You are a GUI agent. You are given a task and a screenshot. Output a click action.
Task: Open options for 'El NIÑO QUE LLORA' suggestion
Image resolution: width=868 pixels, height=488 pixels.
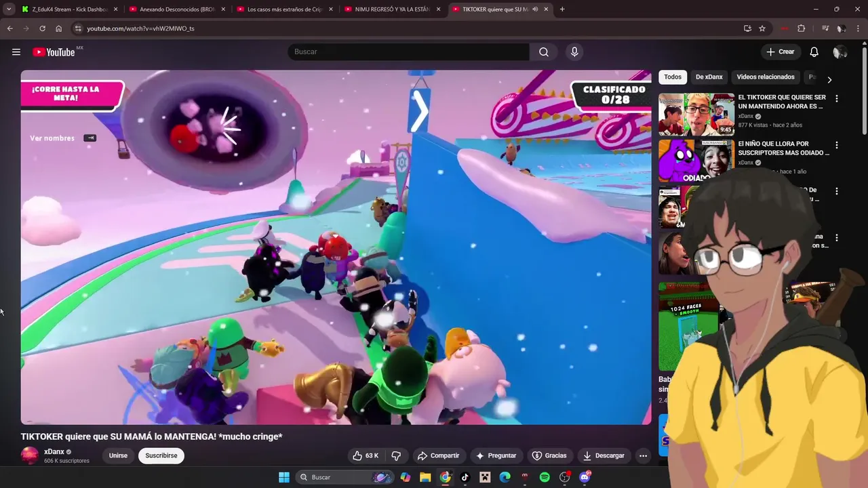[x=836, y=145]
